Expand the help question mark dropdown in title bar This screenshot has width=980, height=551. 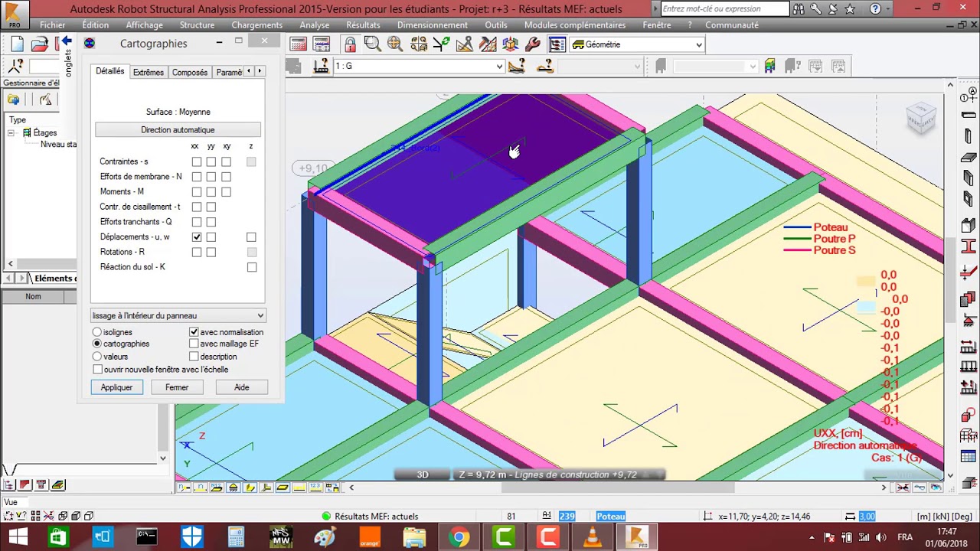coord(887,8)
